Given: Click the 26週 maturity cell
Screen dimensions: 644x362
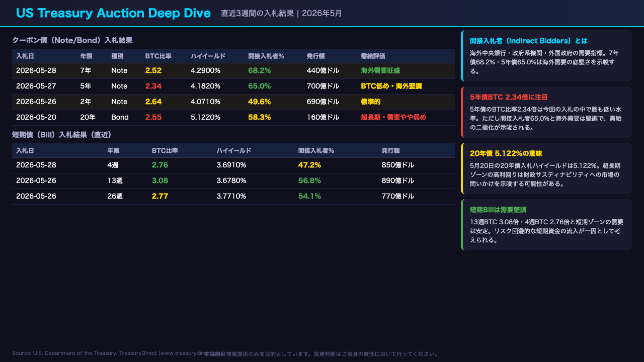Looking at the screenshot, I should pos(115,196).
